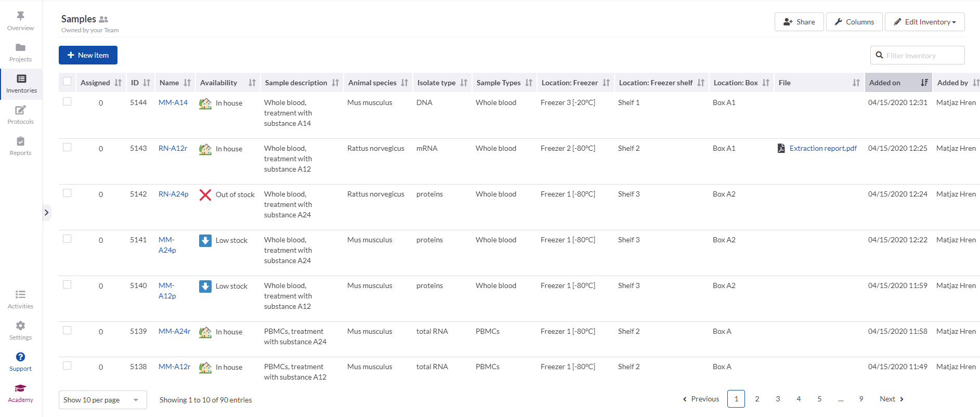Open the RN-A24p sample link
Viewport: 980px width, 417px height.
coord(174,194)
